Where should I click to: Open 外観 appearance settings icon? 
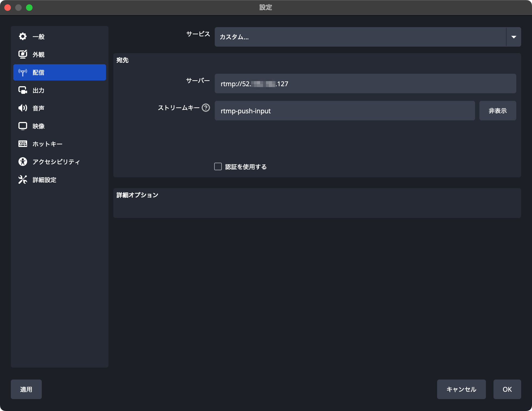click(23, 54)
